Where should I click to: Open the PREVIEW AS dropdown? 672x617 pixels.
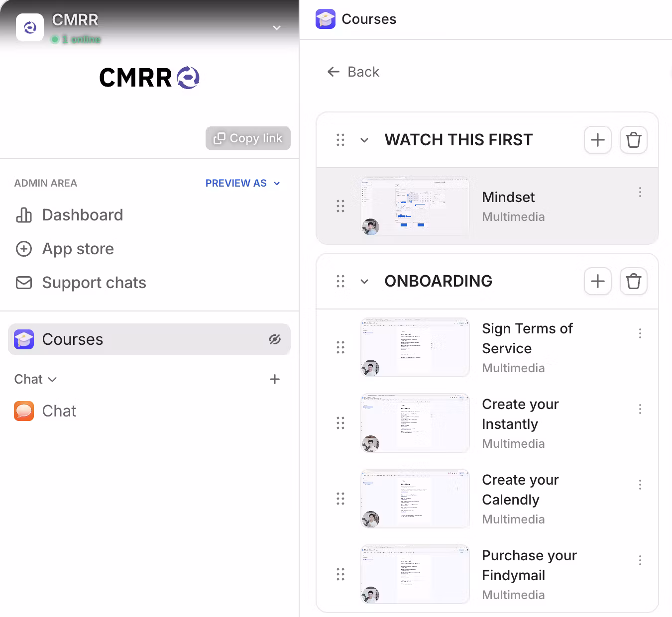[x=242, y=183]
